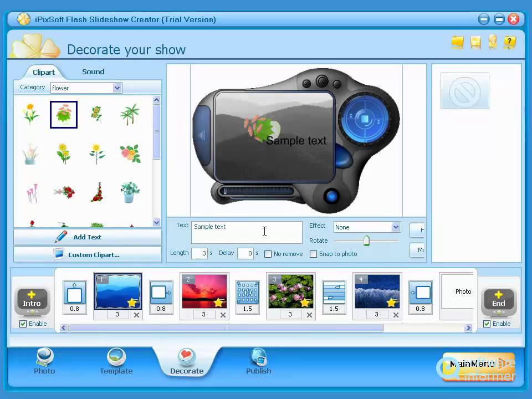Click transition icon before slide 1
Screen dimensions: 532x399
[74, 293]
